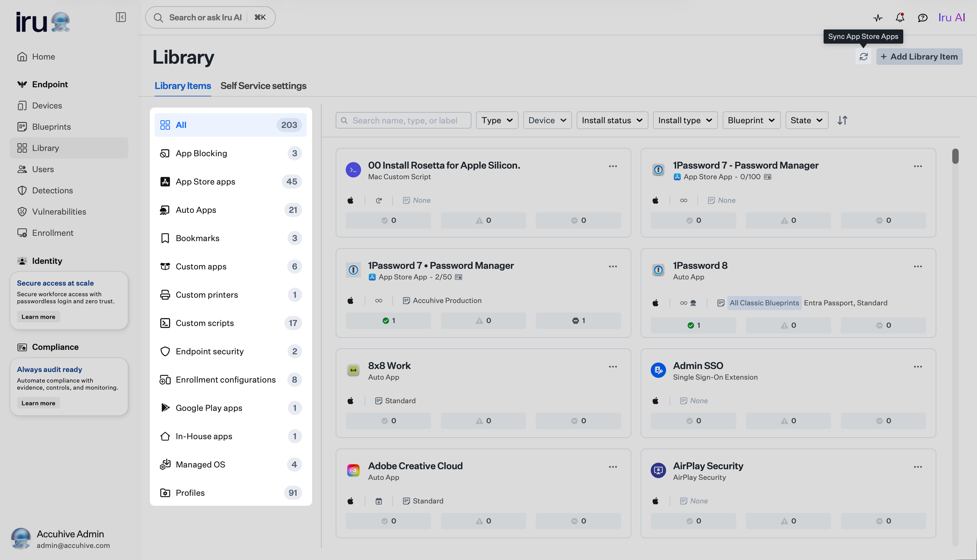Open options menu for Admin SSO

click(x=918, y=367)
